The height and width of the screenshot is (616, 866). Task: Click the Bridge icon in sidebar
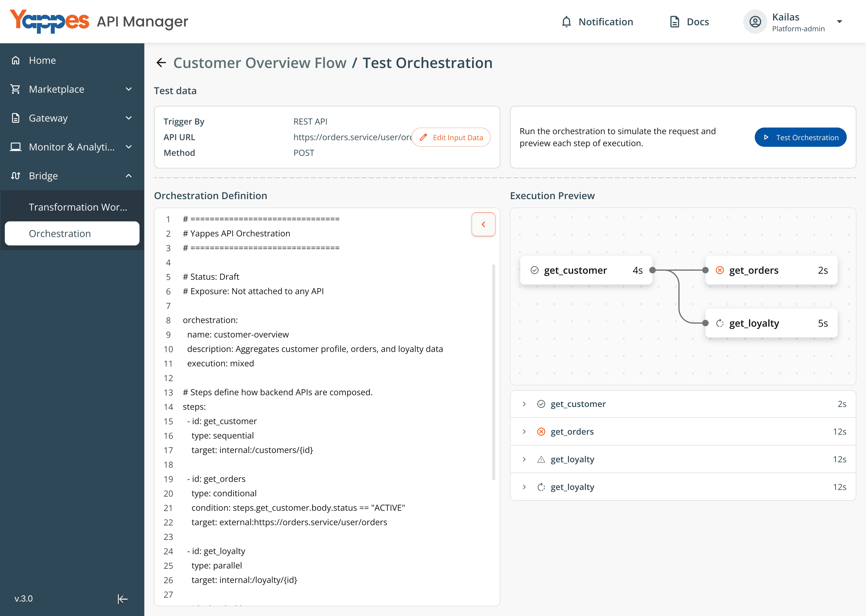[16, 176]
